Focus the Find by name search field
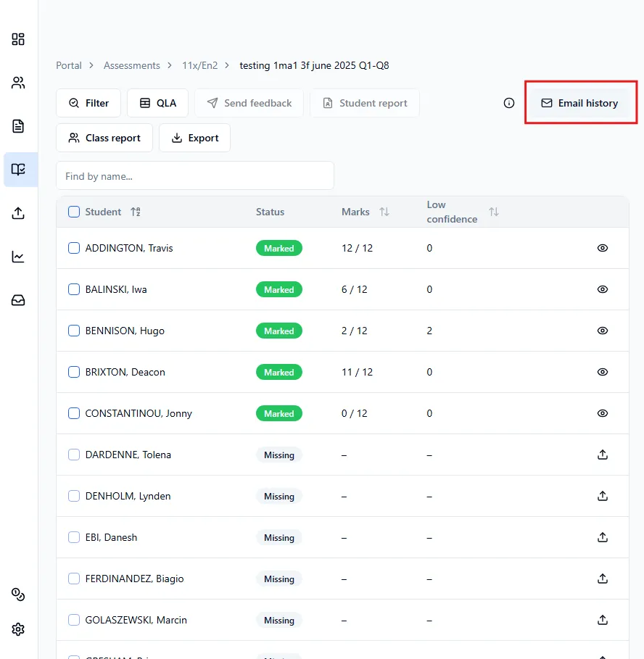The height and width of the screenshot is (659, 644). click(x=195, y=175)
